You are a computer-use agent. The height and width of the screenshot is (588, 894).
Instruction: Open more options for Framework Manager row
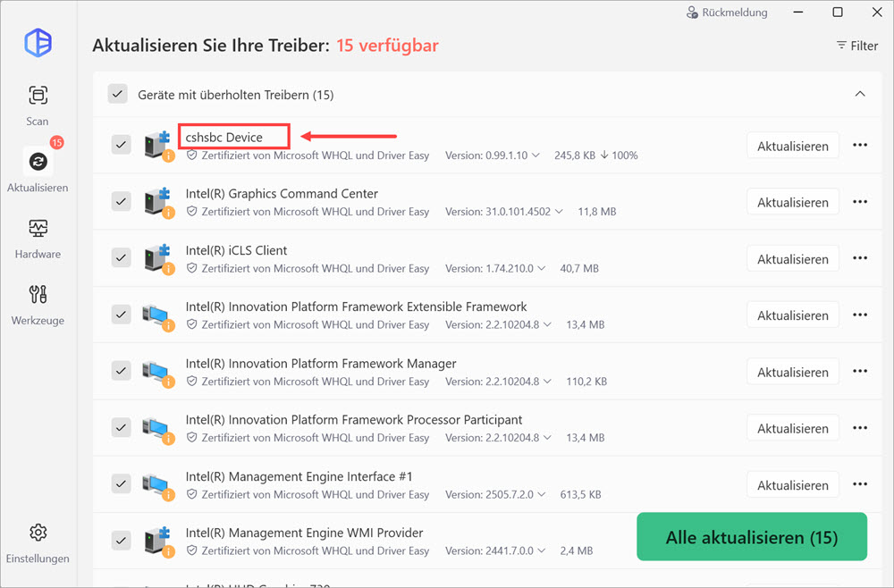click(860, 371)
